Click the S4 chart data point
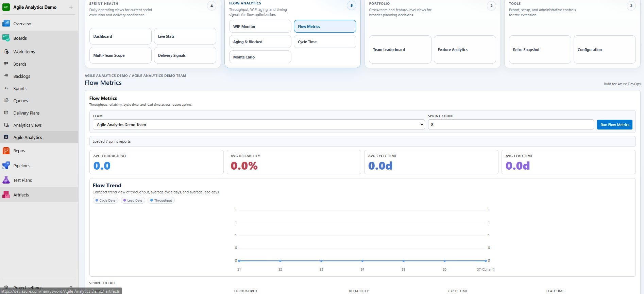The image size is (644, 294). (x=362, y=261)
